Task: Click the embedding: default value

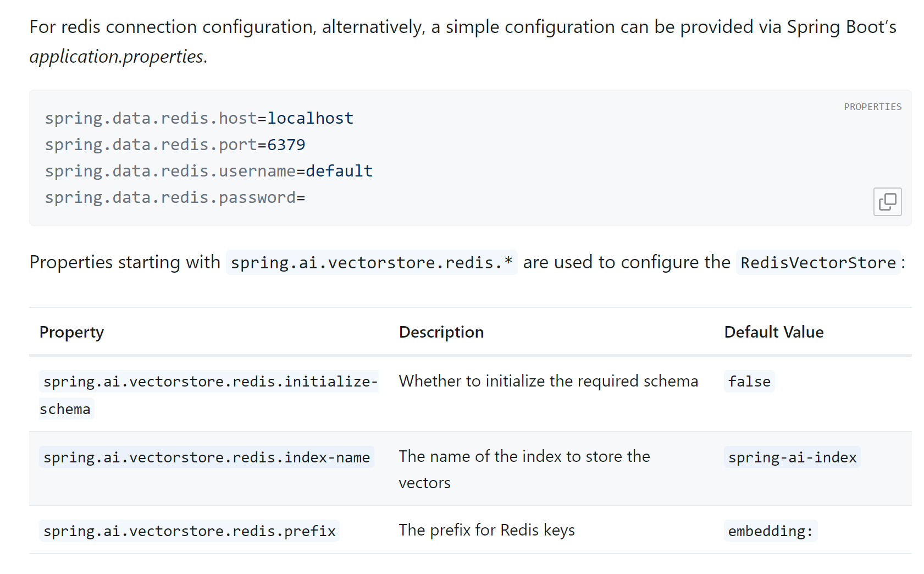Action: pyautogui.click(x=771, y=531)
